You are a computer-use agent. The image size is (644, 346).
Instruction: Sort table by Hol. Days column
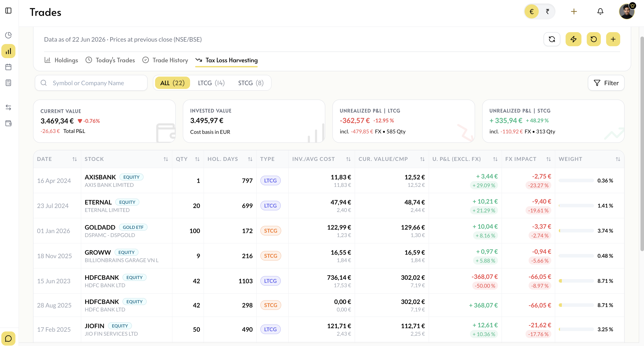250,159
